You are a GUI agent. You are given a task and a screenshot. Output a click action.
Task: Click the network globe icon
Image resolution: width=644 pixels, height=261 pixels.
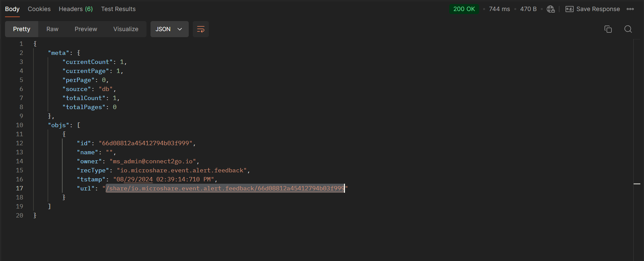[550, 9]
